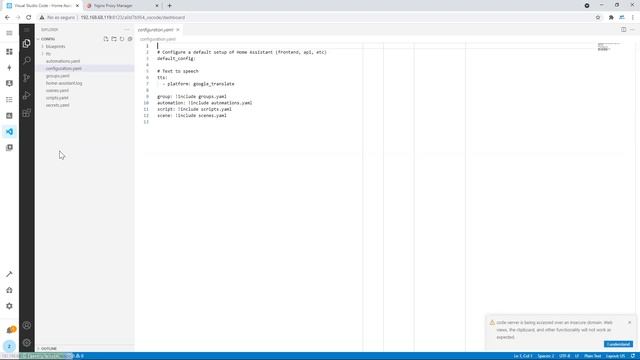Click the I understand button in notification
Screen dimensions: 640x360
618,344
